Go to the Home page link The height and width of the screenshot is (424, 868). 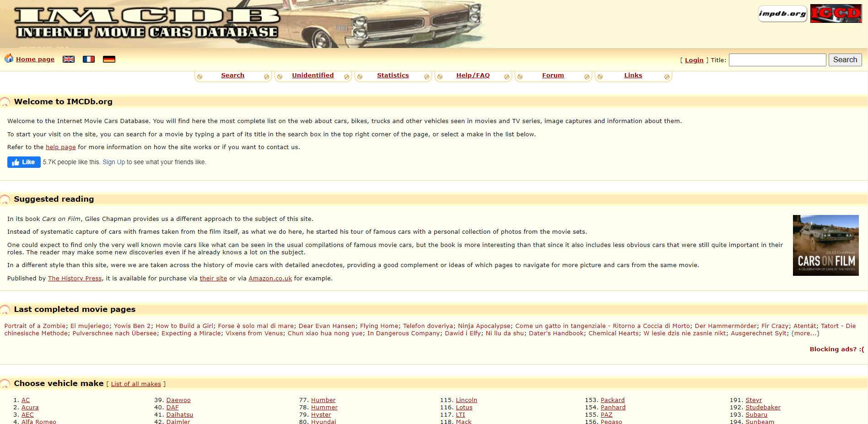pos(35,59)
